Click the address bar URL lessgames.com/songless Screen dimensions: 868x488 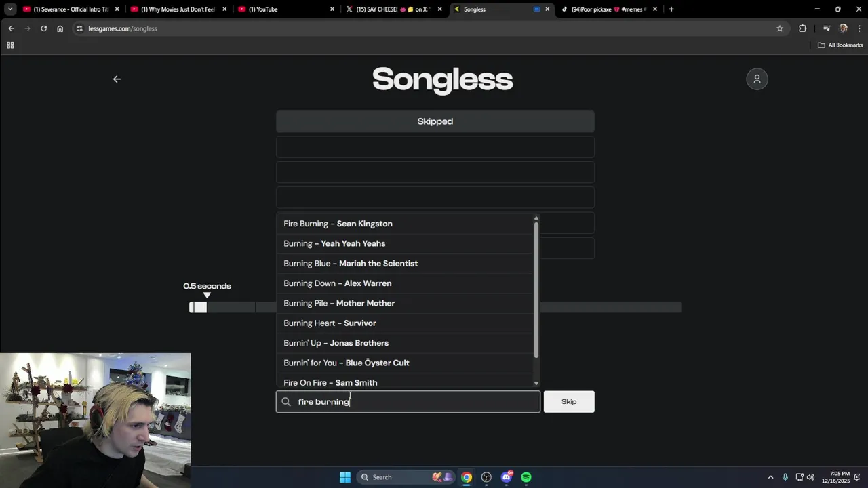point(123,28)
